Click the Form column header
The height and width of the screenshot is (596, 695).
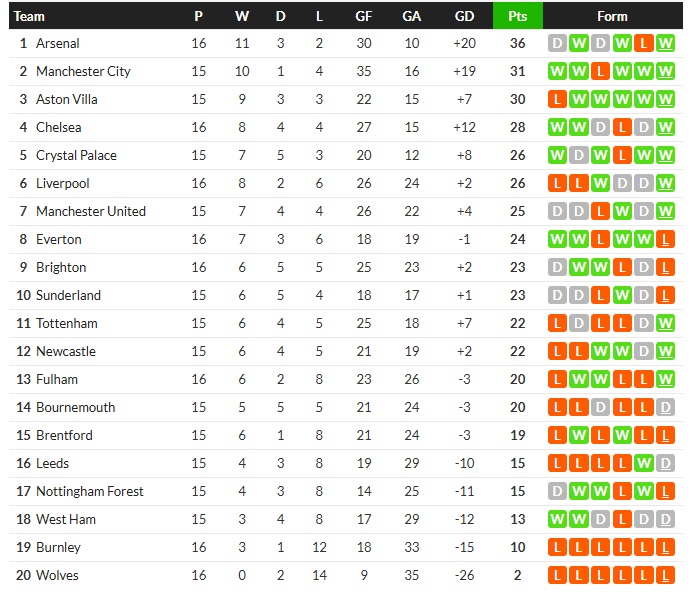(612, 16)
